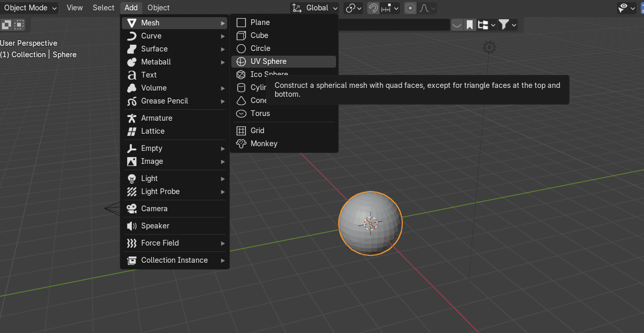Image resolution: width=644 pixels, height=333 pixels.
Task: Toggle proportional editing
Action: pyautogui.click(x=410, y=8)
